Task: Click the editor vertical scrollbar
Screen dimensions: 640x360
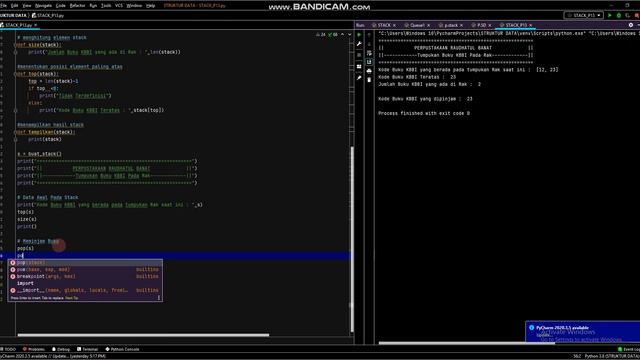Action: point(352,239)
